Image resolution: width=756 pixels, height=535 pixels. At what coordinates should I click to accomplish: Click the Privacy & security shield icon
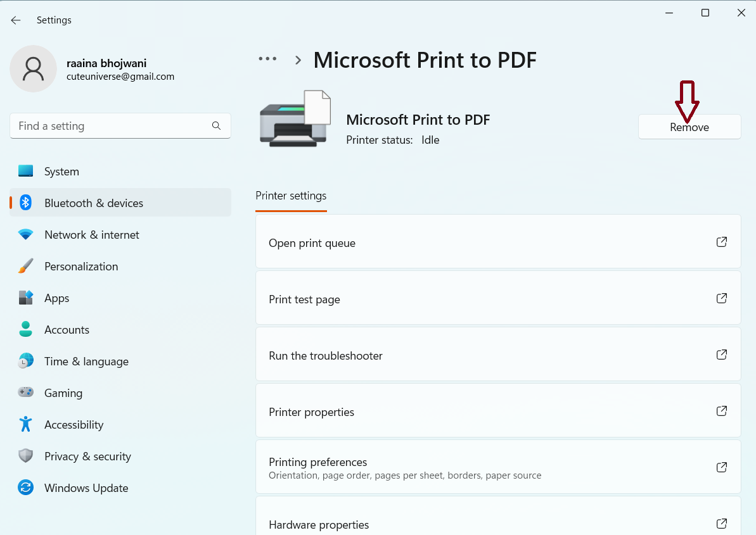pos(25,456)
